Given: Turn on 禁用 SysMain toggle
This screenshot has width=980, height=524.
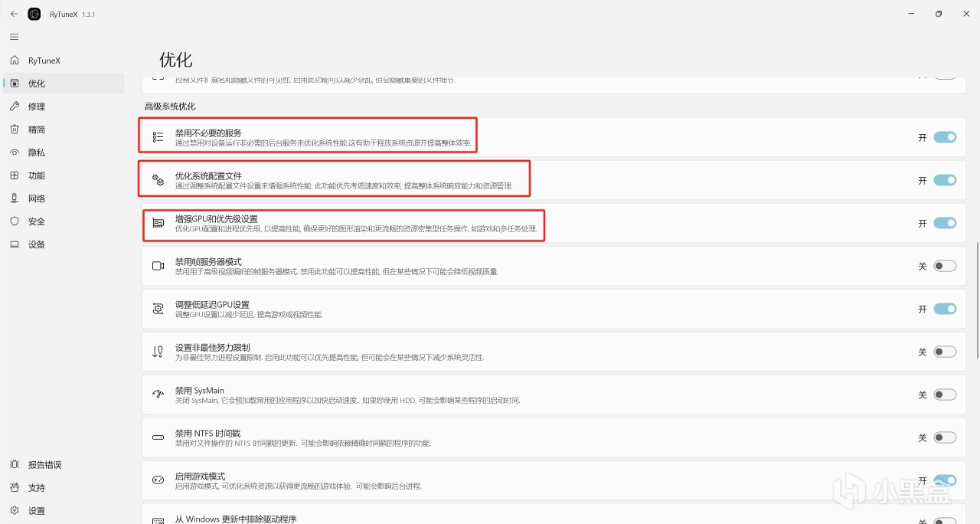Looking at the screenshot, I should (x=945, y=395).
